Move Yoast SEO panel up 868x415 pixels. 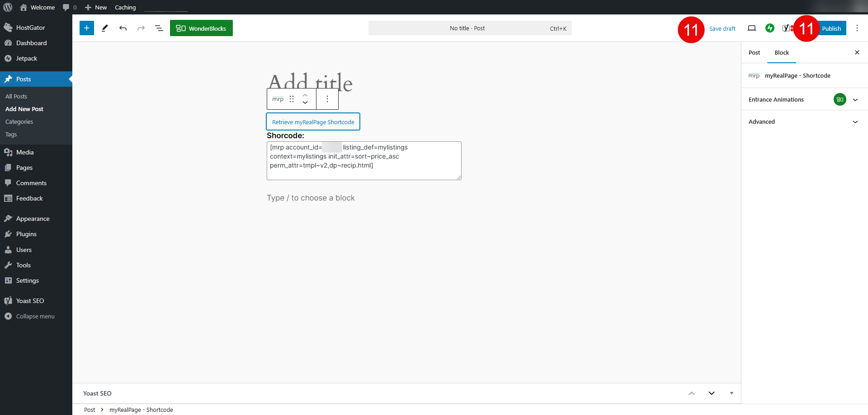[x=692, y=393]
